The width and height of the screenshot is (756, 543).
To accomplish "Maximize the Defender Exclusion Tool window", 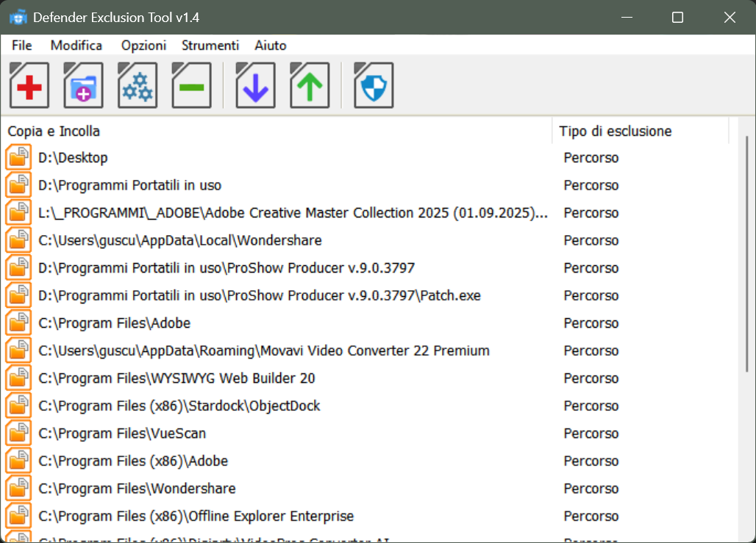I will [x=677, y=18].
